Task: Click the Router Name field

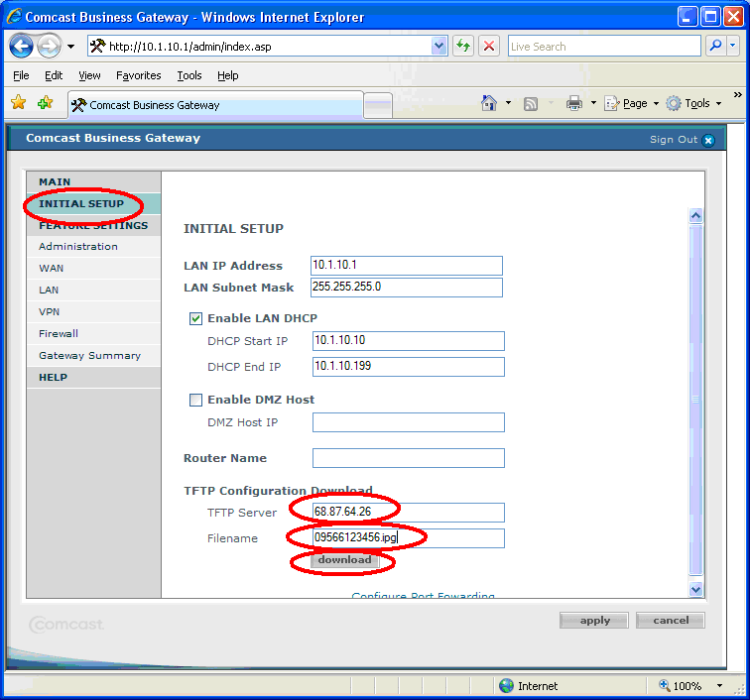Action: click(x=409, y=458)
